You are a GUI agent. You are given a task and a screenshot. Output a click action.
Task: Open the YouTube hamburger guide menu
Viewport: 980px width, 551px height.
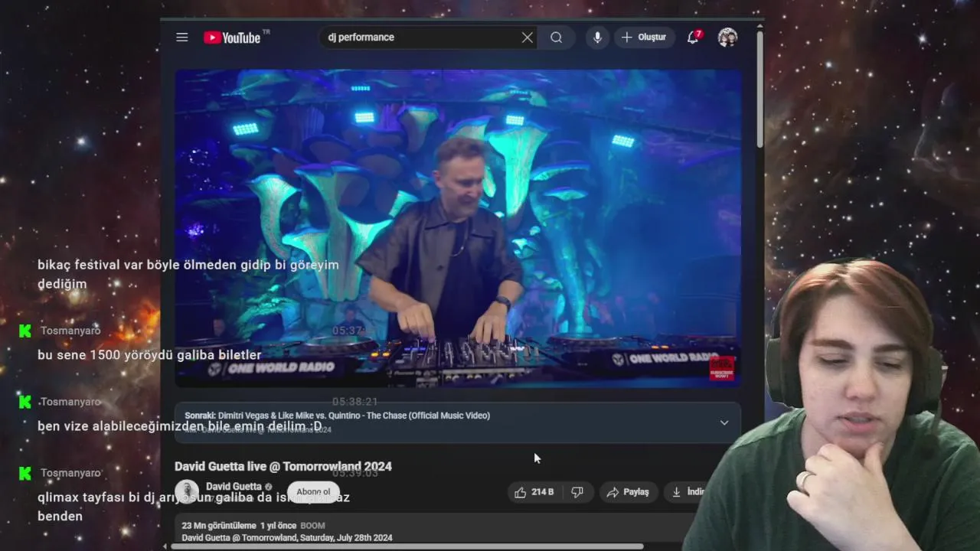181,37
